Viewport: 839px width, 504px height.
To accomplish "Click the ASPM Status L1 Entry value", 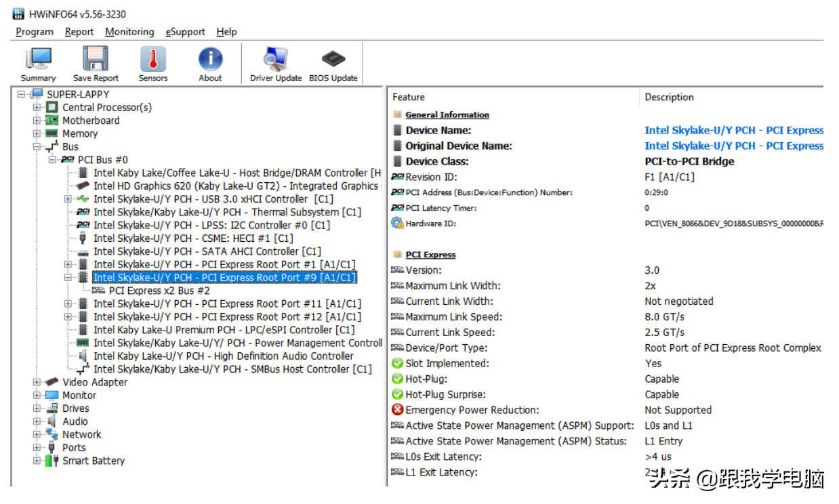I will point(663,441).
